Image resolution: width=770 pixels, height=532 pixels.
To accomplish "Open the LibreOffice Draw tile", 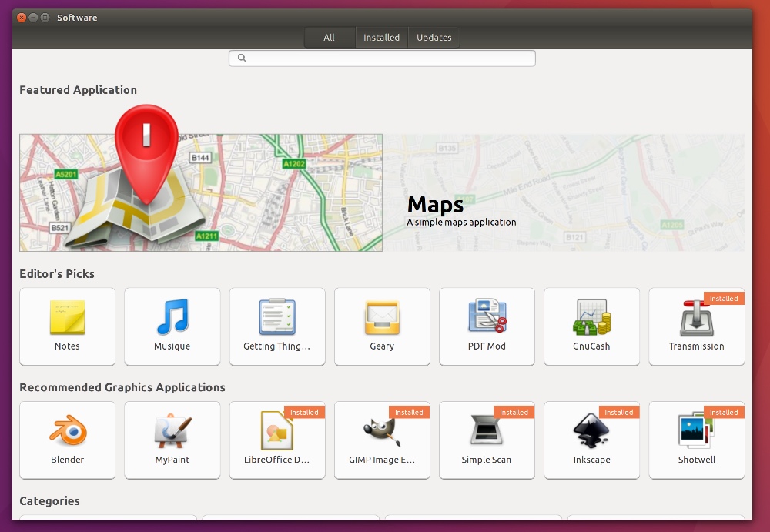I will point(277,440).
